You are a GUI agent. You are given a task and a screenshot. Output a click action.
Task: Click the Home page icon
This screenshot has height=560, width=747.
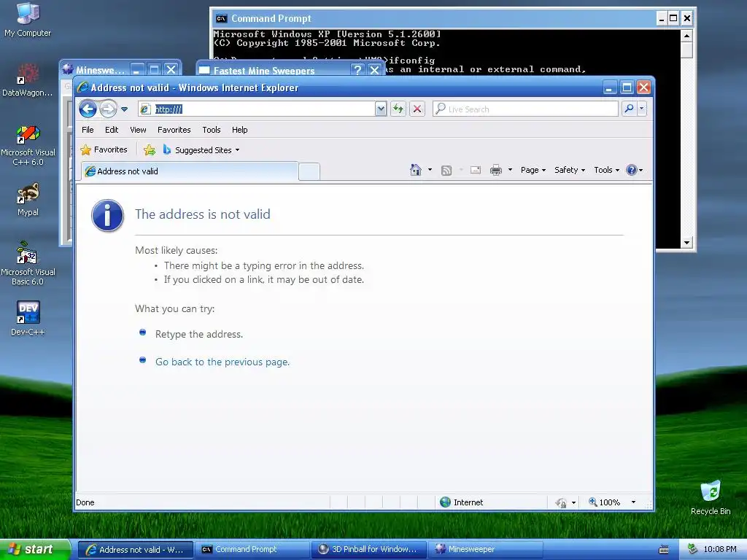tap(415, 170)
